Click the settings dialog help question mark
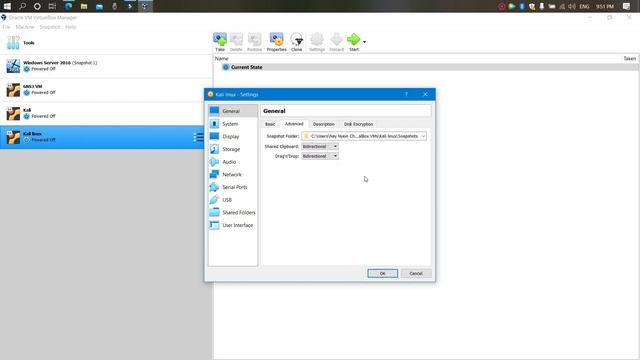Image resolution: width=640 pixels, height=360 pixels. (x=406, y=94)
